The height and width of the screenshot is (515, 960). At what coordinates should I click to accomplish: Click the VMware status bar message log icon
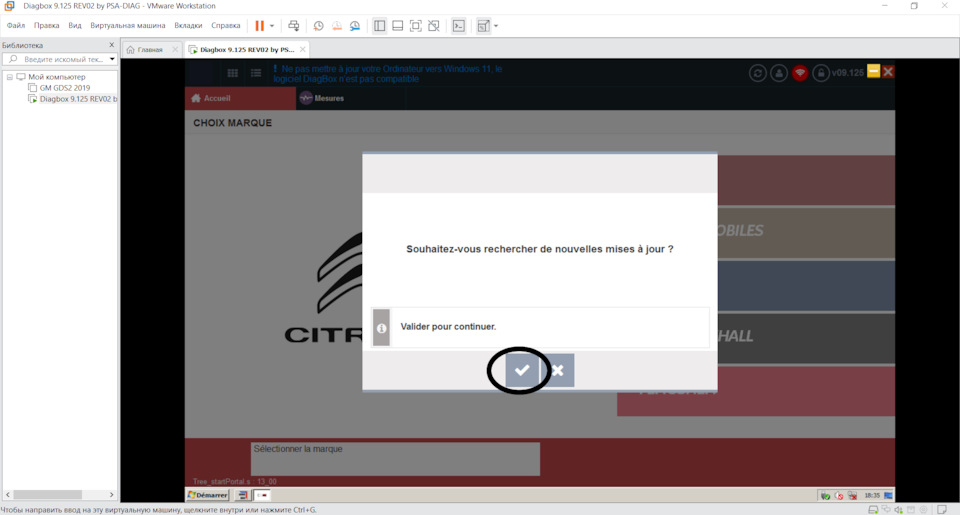click(942, 509)
